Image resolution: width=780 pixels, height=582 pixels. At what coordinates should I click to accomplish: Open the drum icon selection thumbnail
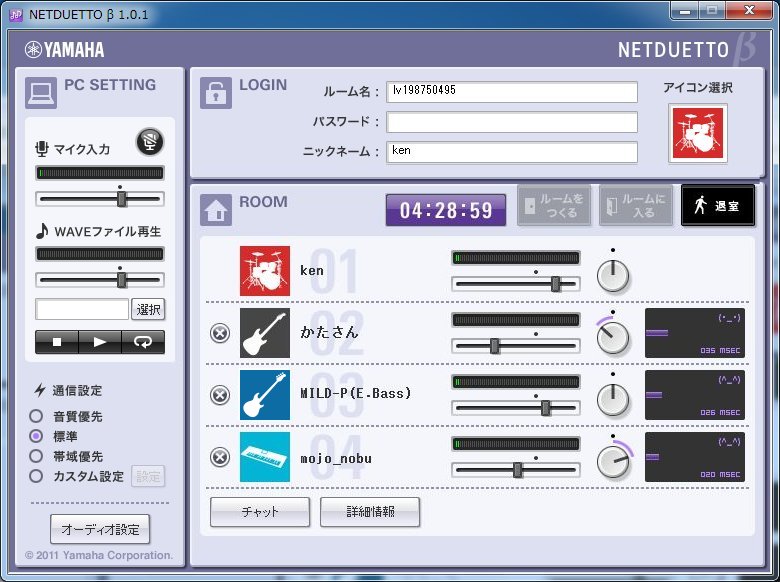pyautogui.click(x=697, y=133)
